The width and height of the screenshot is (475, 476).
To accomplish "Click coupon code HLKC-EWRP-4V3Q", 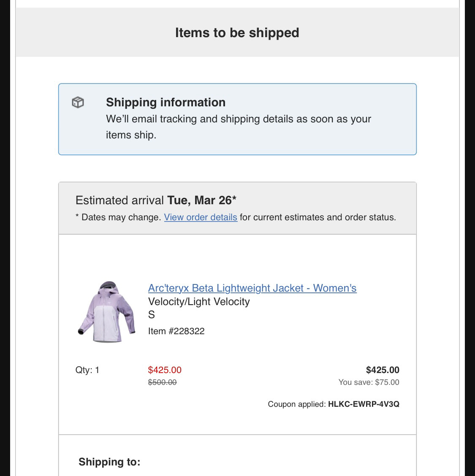I will pyautogui.click(x=364, y=404).
